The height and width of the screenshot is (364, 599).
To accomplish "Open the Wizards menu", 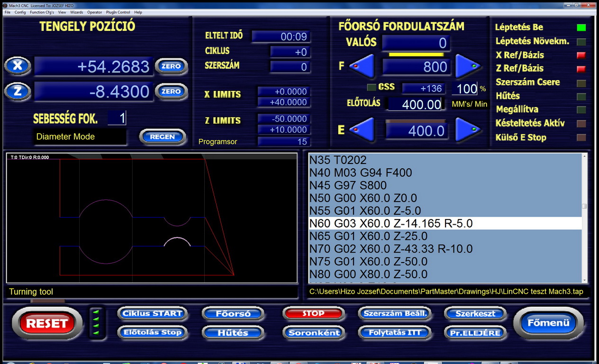I will tap(77, 12).
